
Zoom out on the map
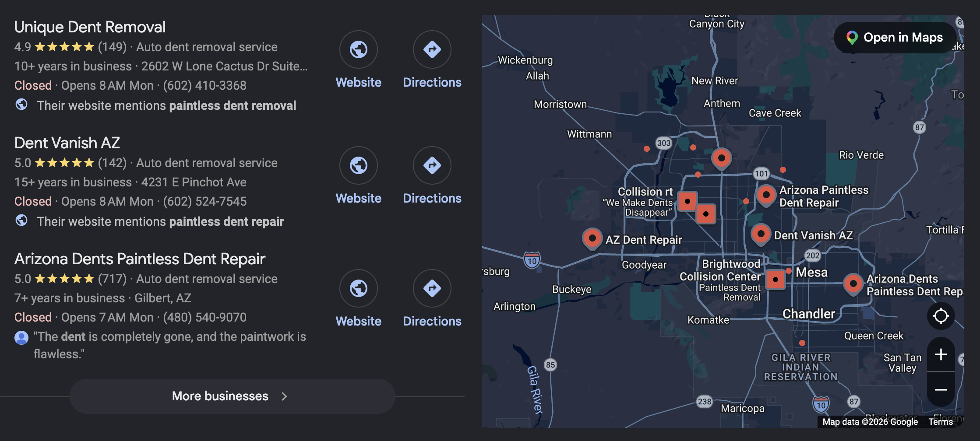tap(941, 389)
